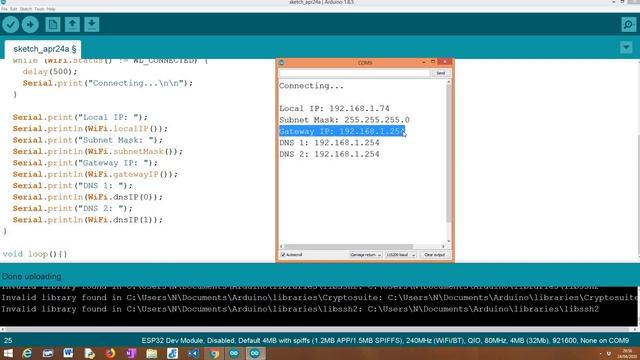Open OneNote from taskbar

pos(131,353)
